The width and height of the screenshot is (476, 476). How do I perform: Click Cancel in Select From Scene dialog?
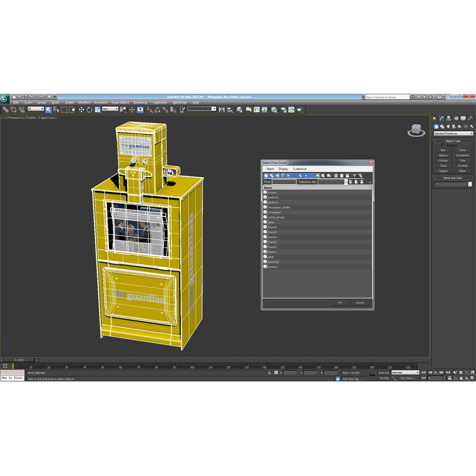[x=360, y=303]
